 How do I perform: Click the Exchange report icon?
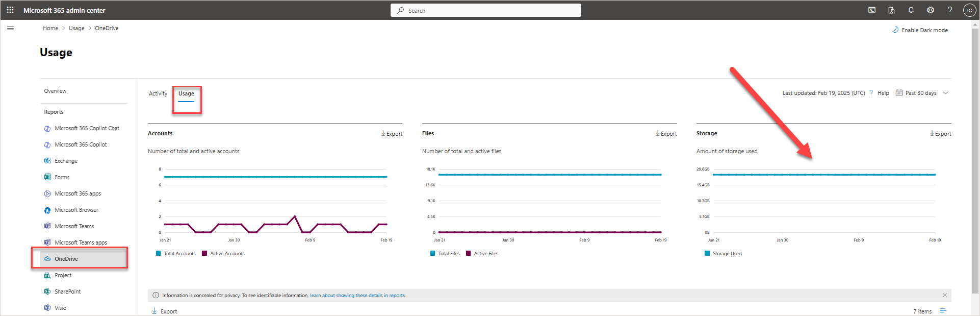(x=47, y=161)
